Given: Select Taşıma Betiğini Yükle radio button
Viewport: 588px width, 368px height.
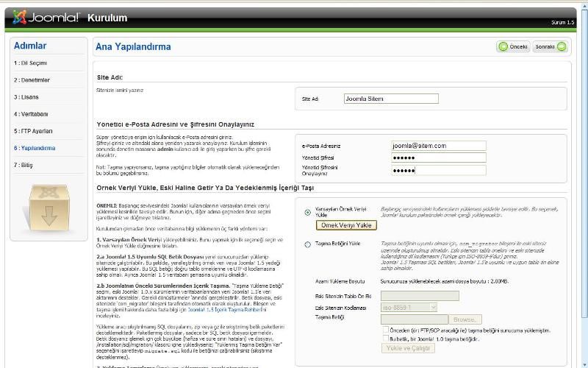Looking at the screenshot, I should 307,244.
